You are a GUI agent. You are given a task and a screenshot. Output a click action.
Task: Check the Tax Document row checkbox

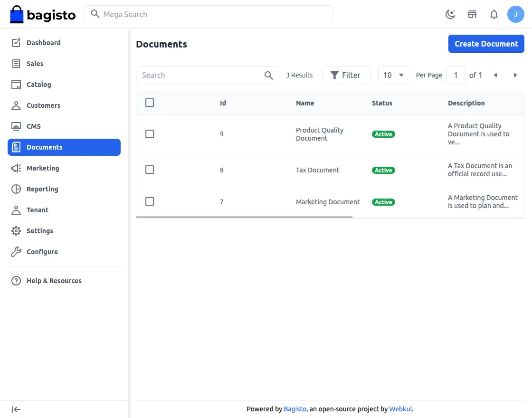[x=150, y=170]
